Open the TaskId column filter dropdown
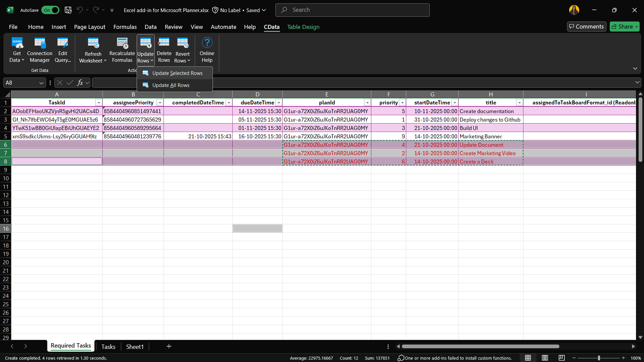 click(99, 103)
